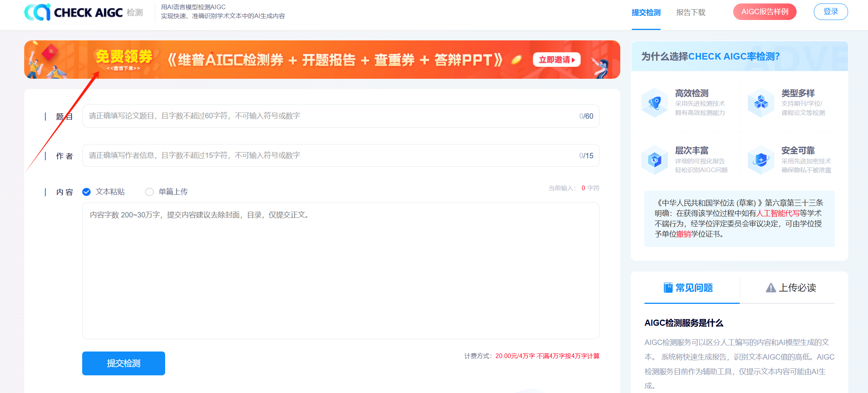Click the 高效检测 rocket icon
This screenshot has height=393, width=868.
(654, 103)
